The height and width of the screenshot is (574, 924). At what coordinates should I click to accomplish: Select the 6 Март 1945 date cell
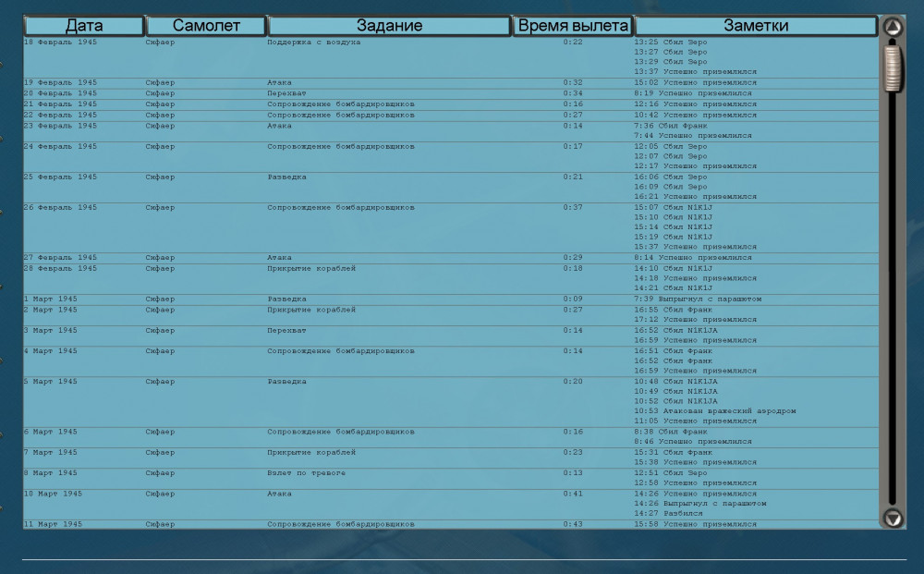click(50, 432)
